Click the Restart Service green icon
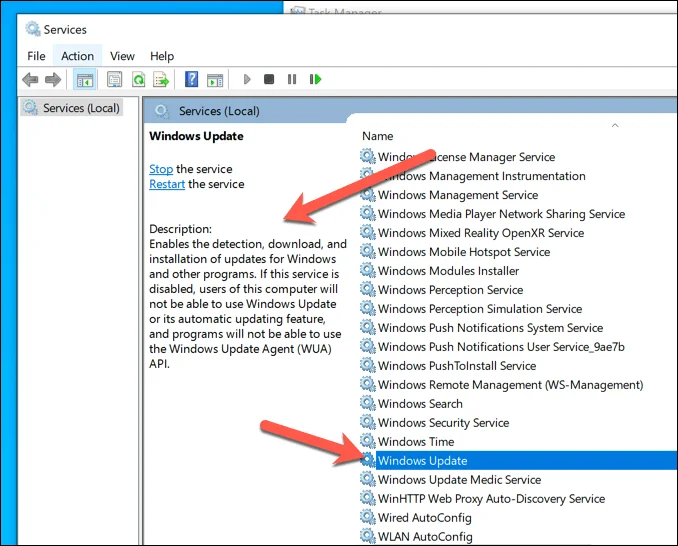Viewport: 678px width, 546px height. (x=316, y=79)
